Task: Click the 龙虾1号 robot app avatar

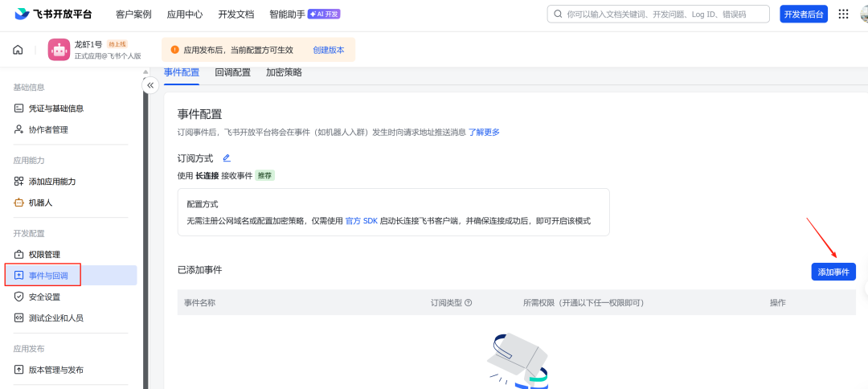Action: tap(59, 50)
